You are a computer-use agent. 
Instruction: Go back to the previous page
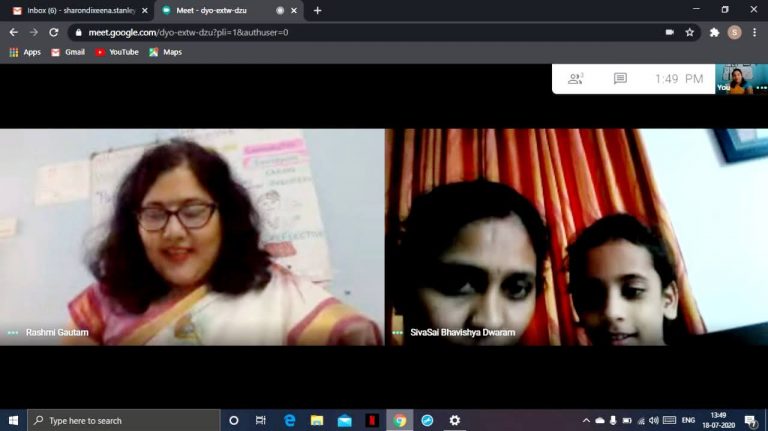point(13,32)
